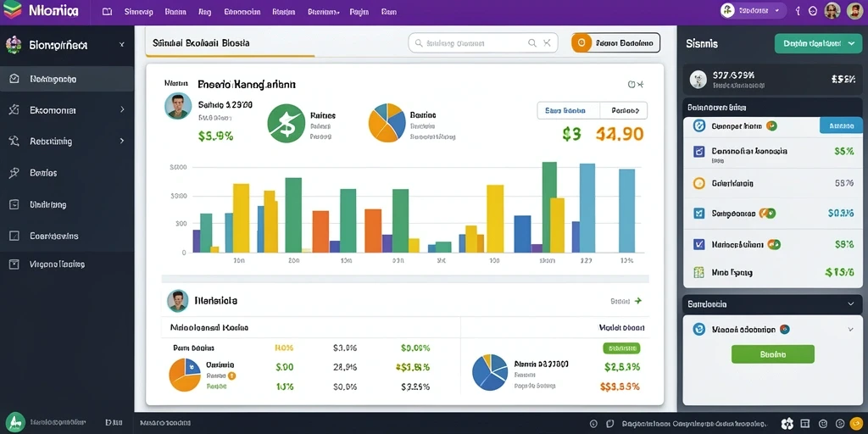Viewport: 868px width, 434px height.
Task: Click the left segmented button above large amount
Action: [x=569, y=110]
